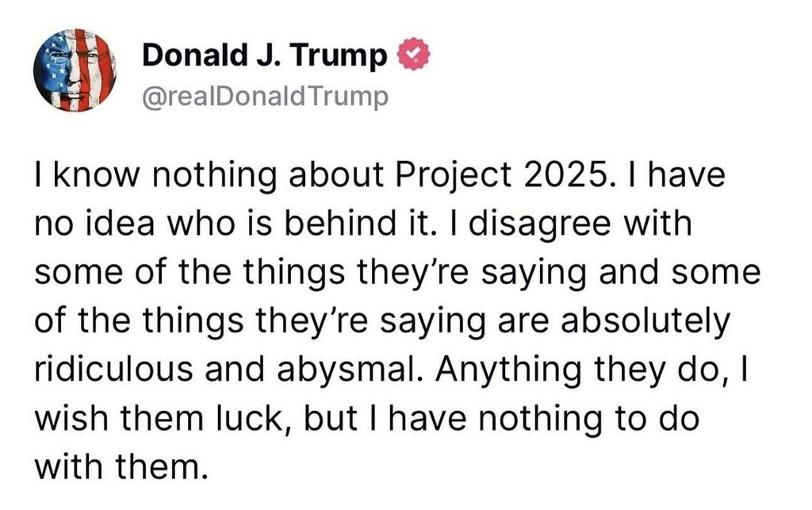
Task: Click the word "saying are" on fourth line
Action: (x=465, y=321)
